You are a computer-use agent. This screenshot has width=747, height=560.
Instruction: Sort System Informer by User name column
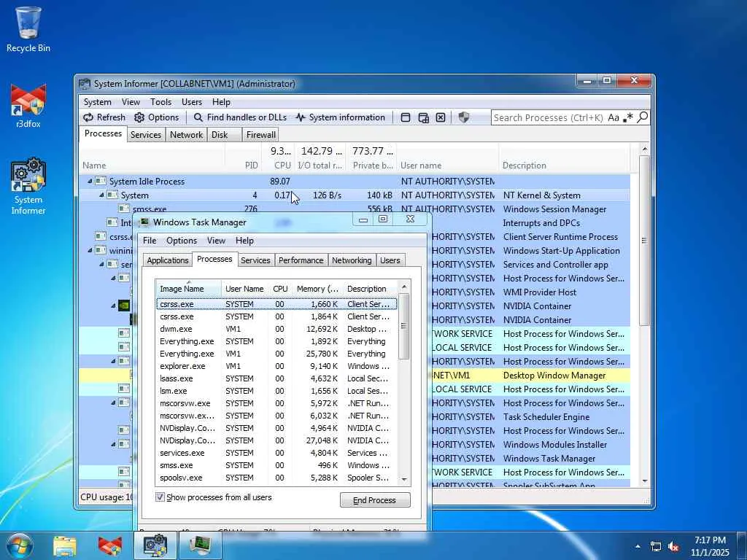(449, 166)
